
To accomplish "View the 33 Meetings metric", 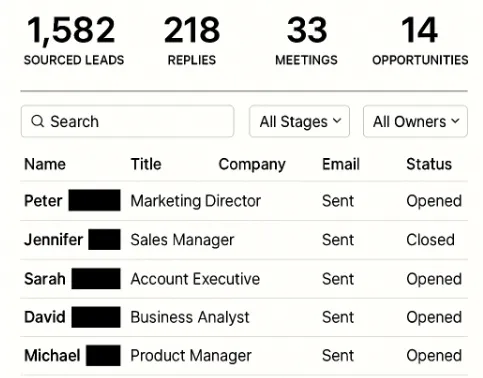I will point(306,40).
